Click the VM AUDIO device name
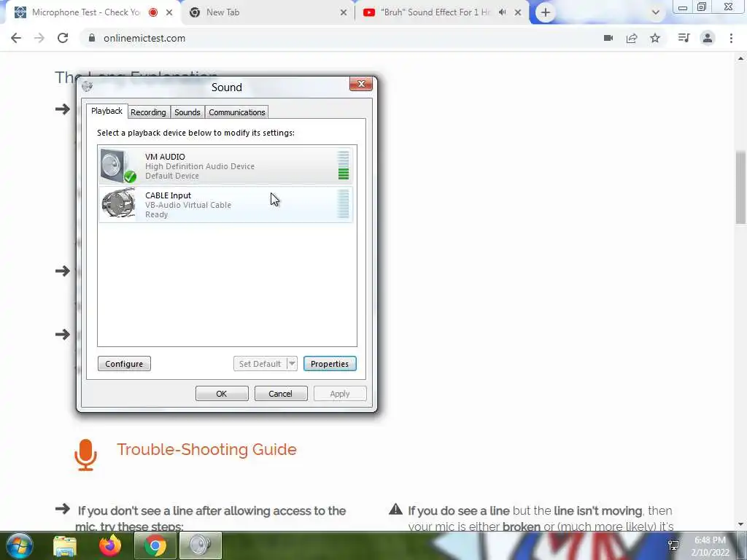Screen dimensions: 747x560 [x=165, y=157]
